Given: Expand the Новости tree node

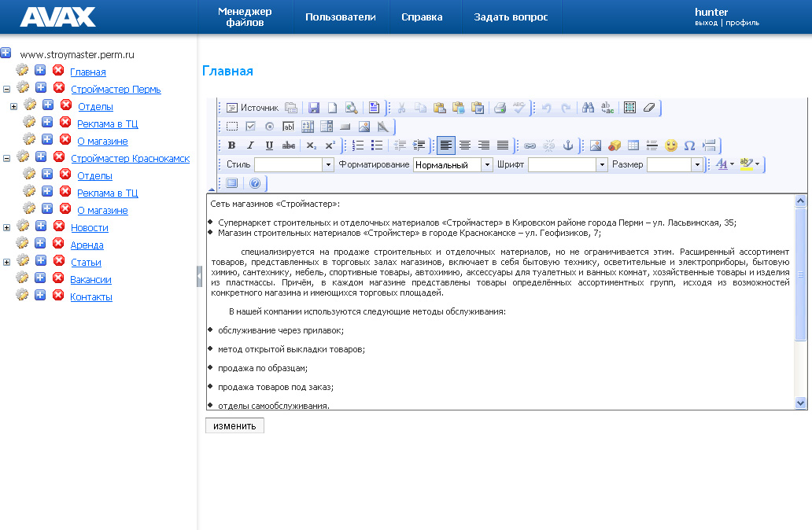Looking at the screenshot, I should [7, 228].
